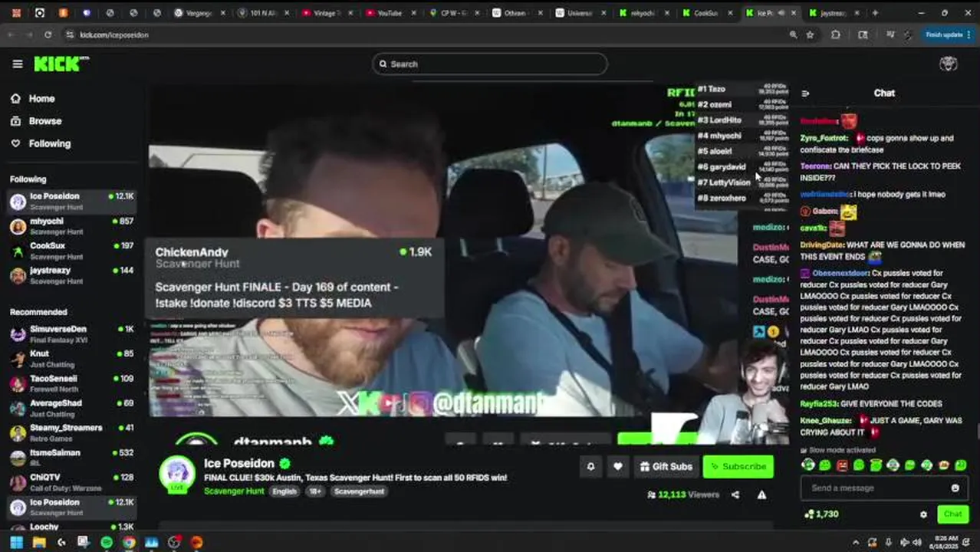Click the green Chat send button

pyautogui.click(x=952, y=514)
